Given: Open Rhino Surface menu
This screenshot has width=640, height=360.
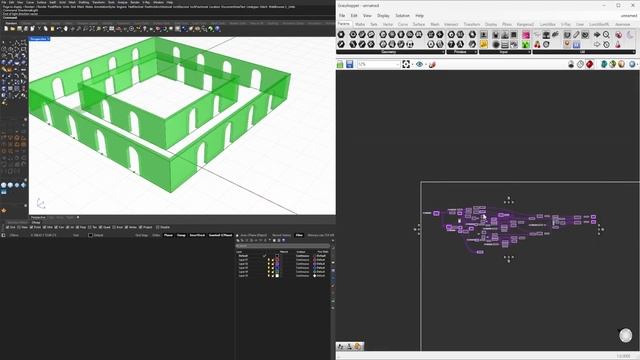Looking at the screenshot, I should point(42,2).
